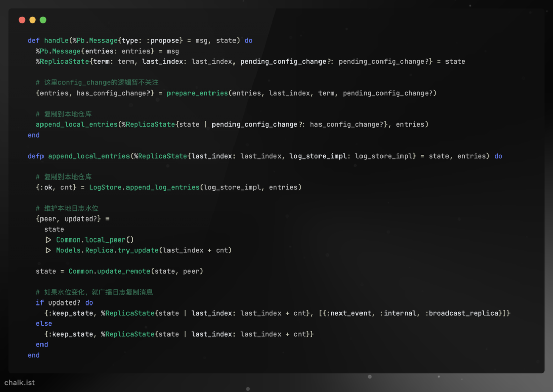Select the "{:ok, cnt}" tuple
The width and height of the screenshot is (553, 392).
(56, 187)
